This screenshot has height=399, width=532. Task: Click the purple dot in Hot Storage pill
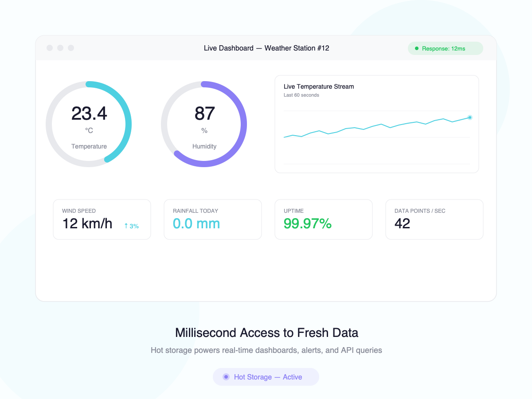click(226, 377)
